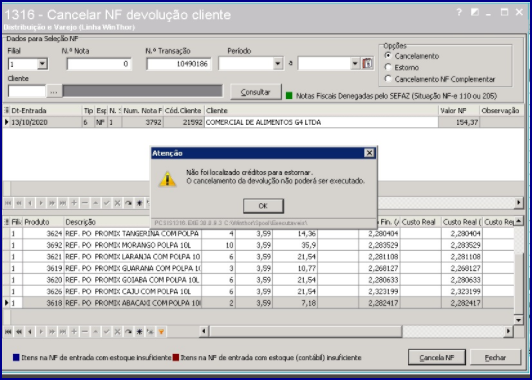
Task: Select product row 3692 PROMIX MORANGO
Action: coord(259,245)
